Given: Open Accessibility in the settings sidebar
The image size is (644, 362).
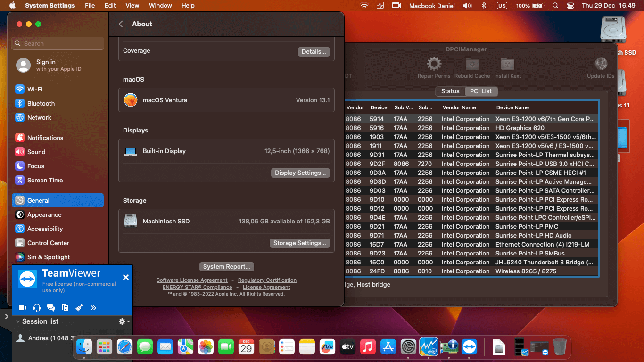Looking at the screenshot, I should point(58,229).
